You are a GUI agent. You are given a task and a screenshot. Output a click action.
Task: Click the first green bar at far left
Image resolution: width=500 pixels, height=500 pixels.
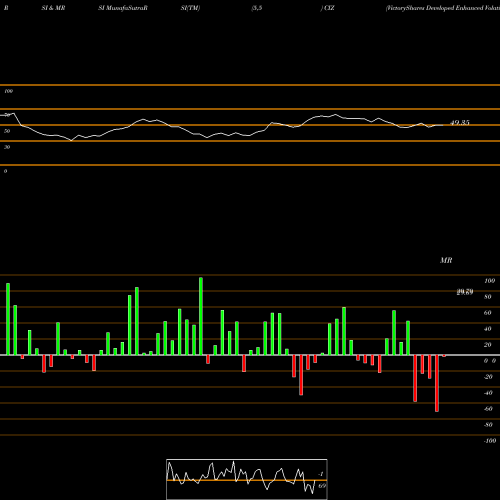pos(8,319)
